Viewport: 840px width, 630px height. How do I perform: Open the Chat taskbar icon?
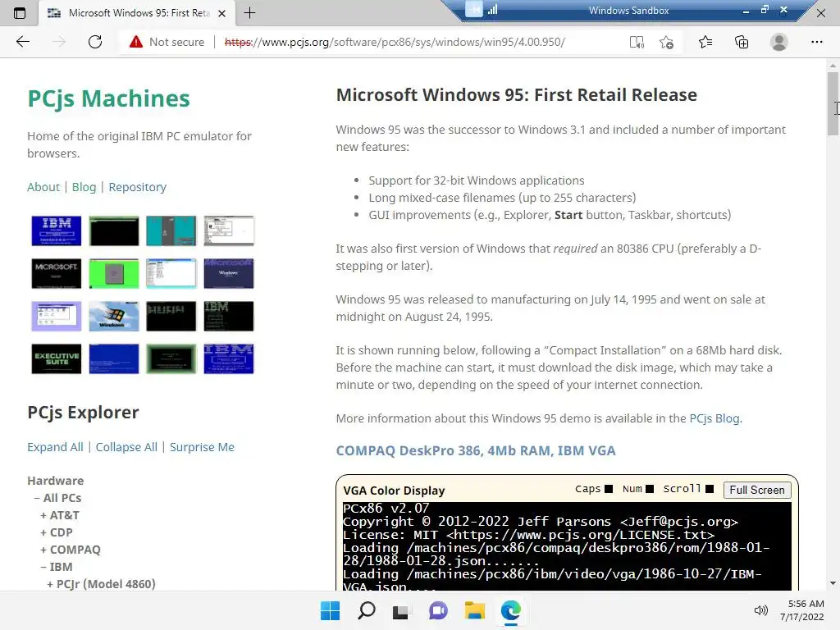[x=438, y=610]
